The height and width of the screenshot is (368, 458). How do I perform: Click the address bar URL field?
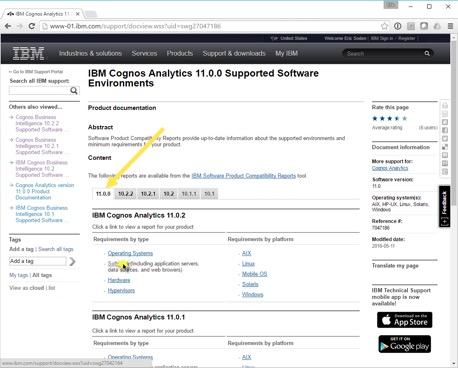(x=213, y=26)
